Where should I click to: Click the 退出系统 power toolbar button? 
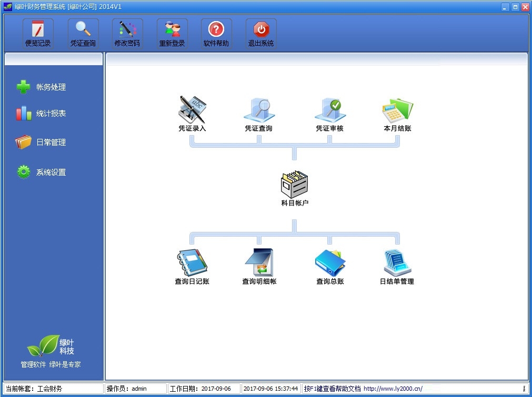click(261, 34)
